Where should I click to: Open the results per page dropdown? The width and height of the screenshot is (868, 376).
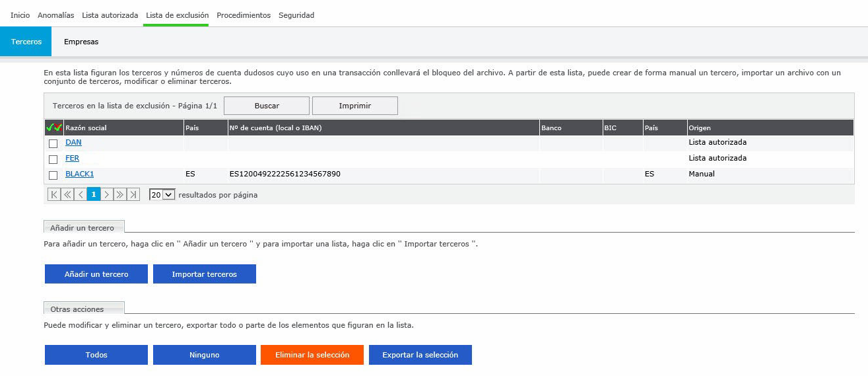pyautogui.click(x=162, y=195)
